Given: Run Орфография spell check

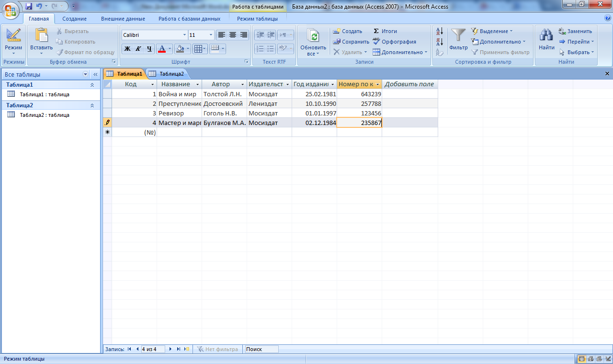Looking at the screenshot, I should tap(395, 42).
